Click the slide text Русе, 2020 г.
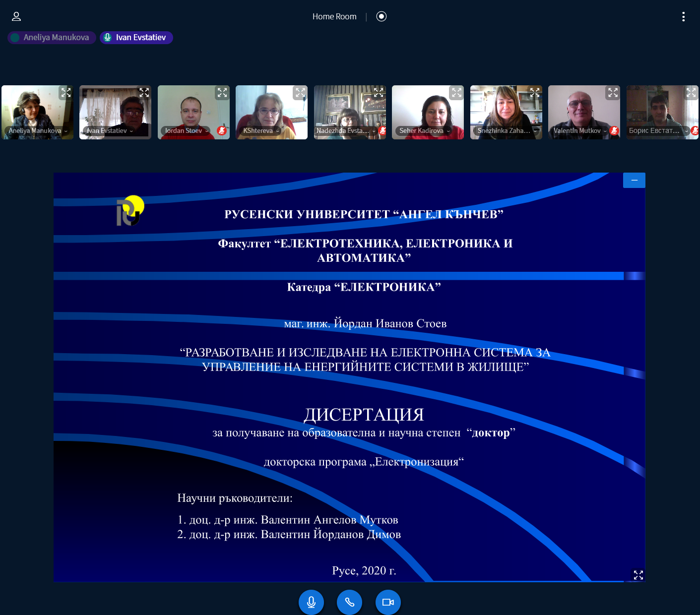The width and height of the screenshot is (700, 615). tap(364, 571)
